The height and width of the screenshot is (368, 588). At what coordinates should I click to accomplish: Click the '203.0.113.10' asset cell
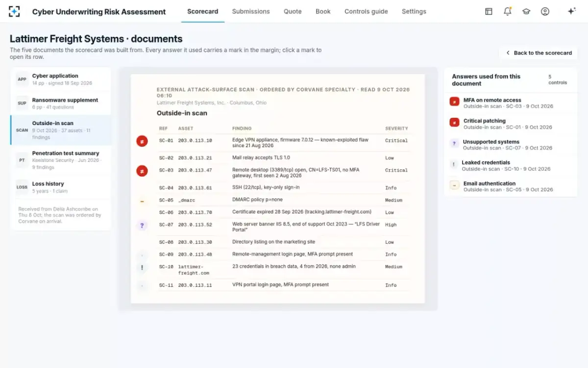195,140
